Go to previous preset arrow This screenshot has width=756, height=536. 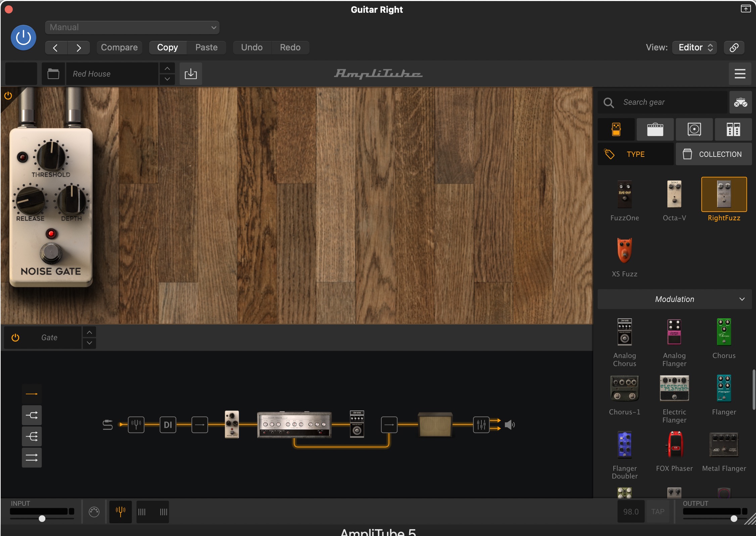(56, 47)
